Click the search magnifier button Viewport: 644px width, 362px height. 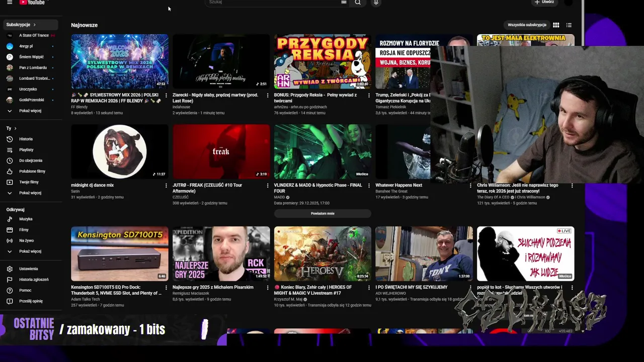pyautogui.click(x=358, y=3)
